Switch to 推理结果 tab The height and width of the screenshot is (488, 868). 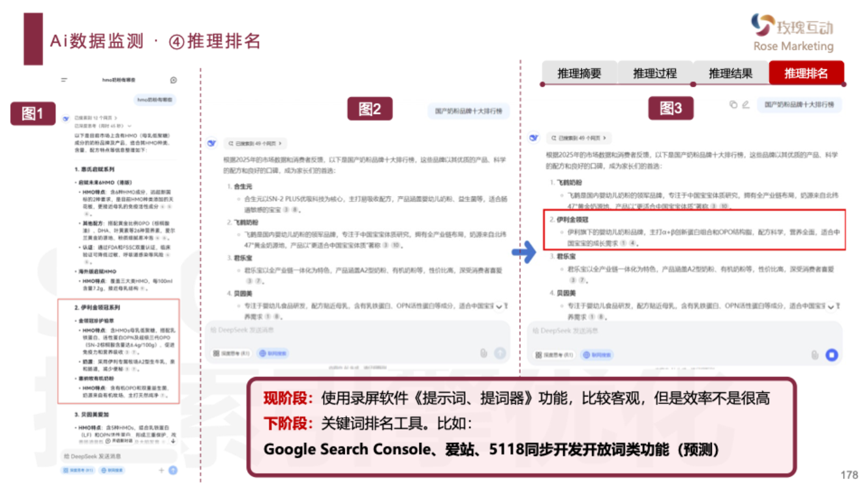pos(730,73)
